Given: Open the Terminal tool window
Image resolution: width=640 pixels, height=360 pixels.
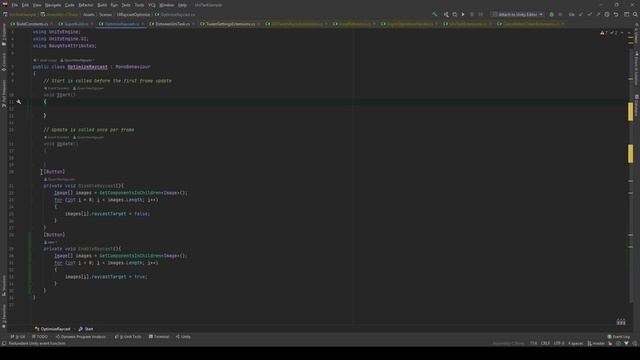Looking at the screenshot, I should click(x=159, y=337).
